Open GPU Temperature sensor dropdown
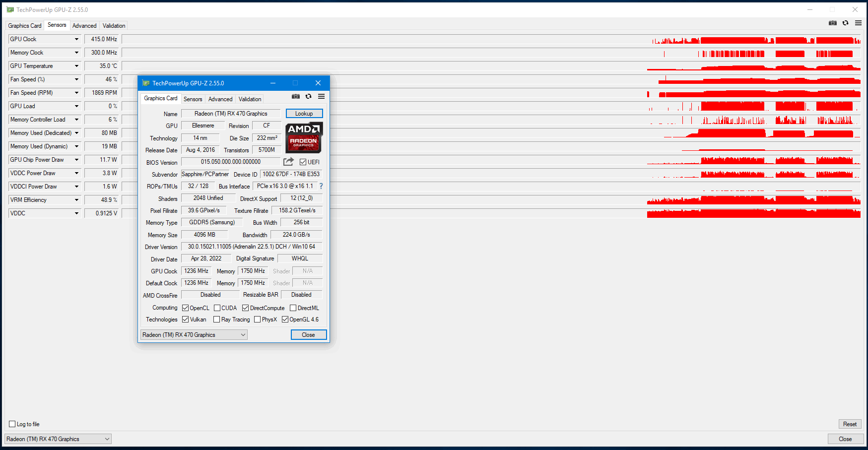This screenshot has width=868, height=450. click(x=76, y=66)
